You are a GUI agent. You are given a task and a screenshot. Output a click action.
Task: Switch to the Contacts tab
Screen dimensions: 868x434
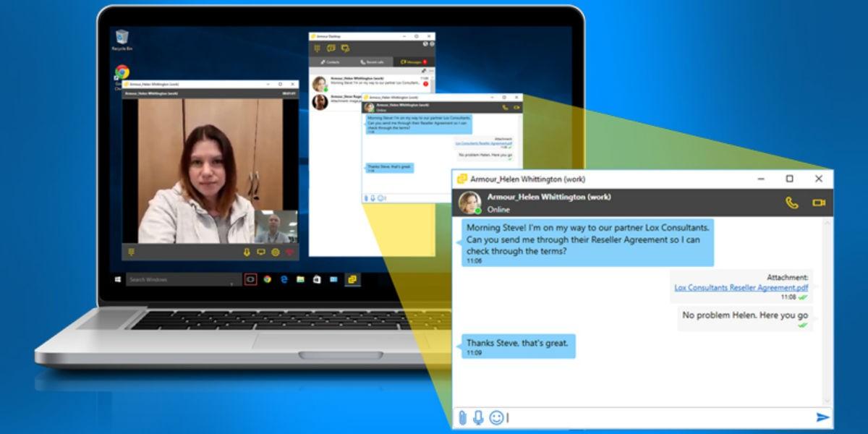[330, 62]
